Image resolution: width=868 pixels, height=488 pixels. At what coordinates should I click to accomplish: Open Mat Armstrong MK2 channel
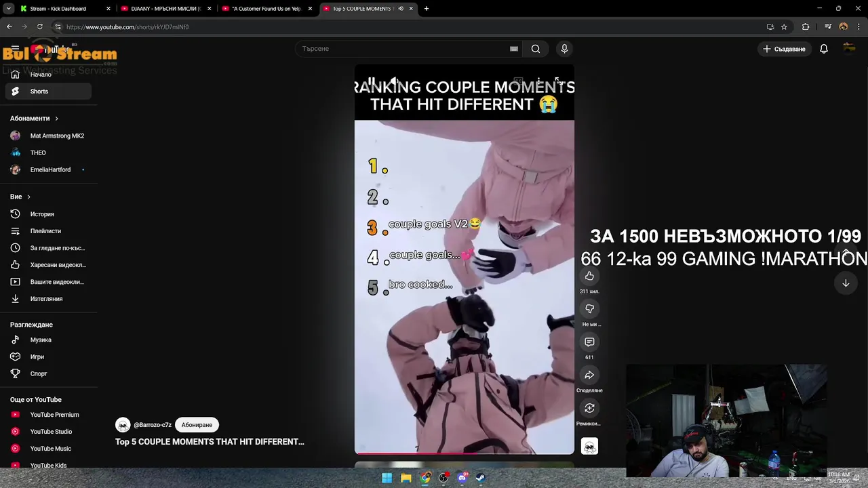[48, 136]
